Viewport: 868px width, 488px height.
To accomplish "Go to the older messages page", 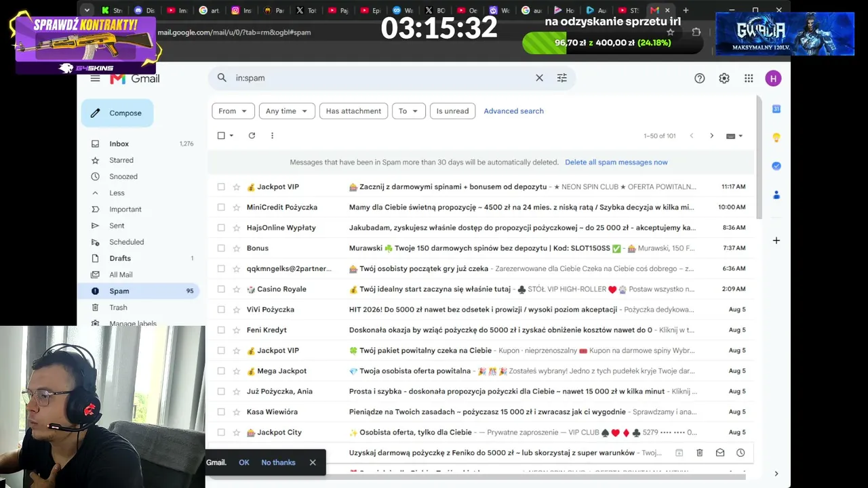I will pos(711,136).
